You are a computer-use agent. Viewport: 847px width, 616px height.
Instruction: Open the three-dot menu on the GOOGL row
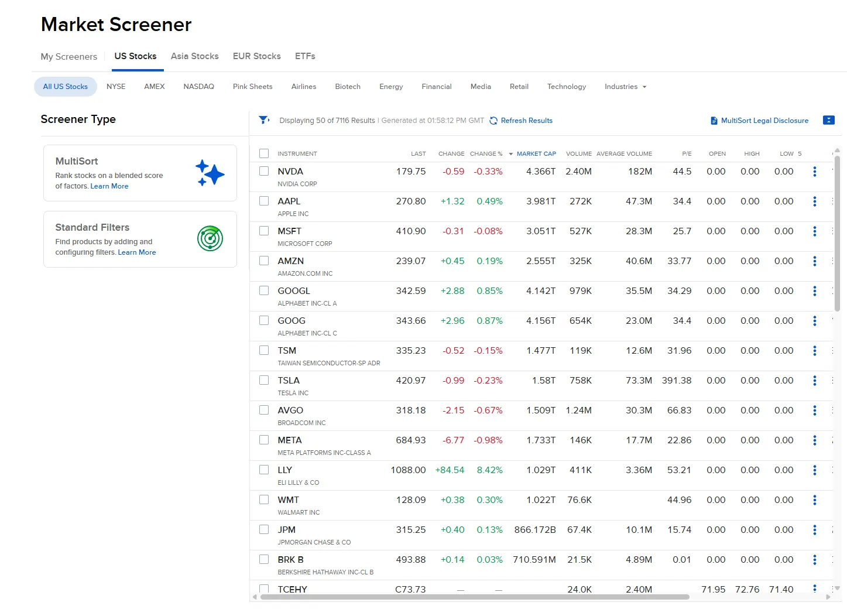point(815,291)
